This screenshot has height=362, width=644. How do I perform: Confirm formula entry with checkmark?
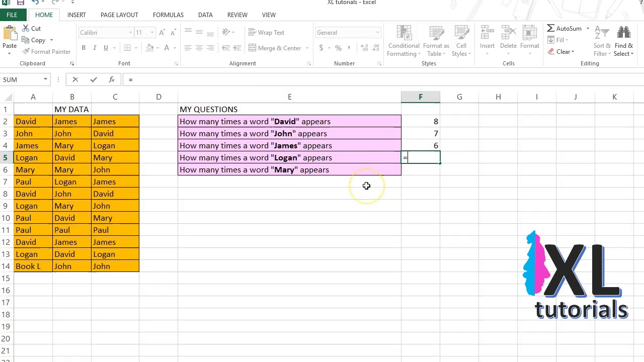coord(94,79)
